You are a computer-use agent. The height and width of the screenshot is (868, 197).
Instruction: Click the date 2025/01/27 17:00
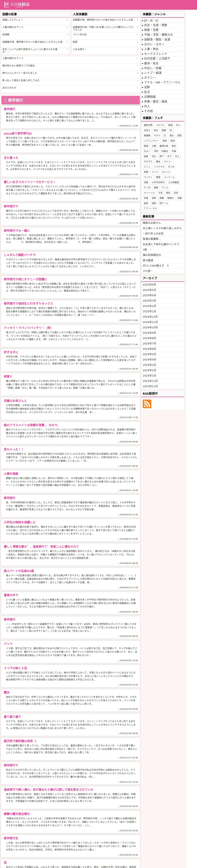tap(129, 344)
